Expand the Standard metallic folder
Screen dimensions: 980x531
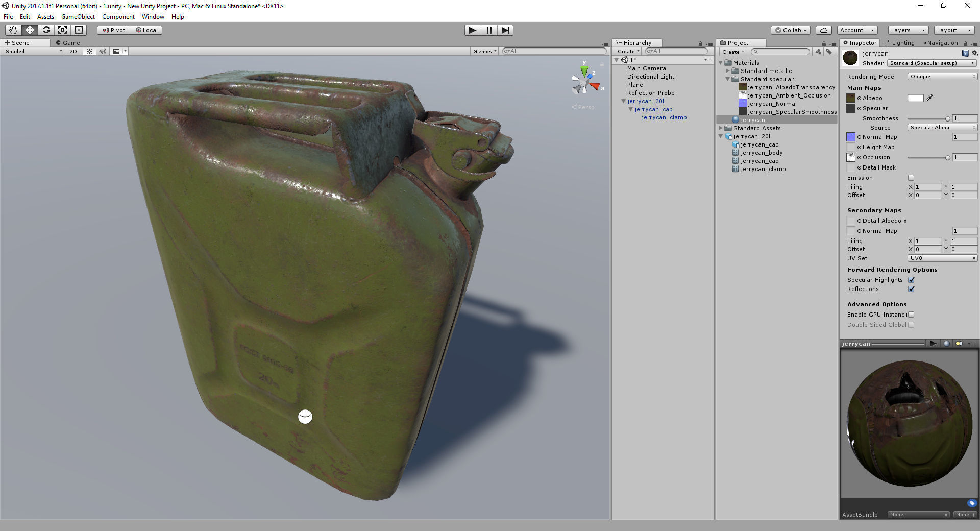point(728,71)
